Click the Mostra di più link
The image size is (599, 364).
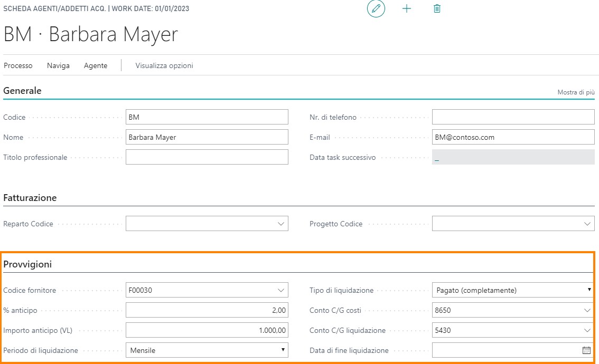pyautogui.click(x=576, y=92)
